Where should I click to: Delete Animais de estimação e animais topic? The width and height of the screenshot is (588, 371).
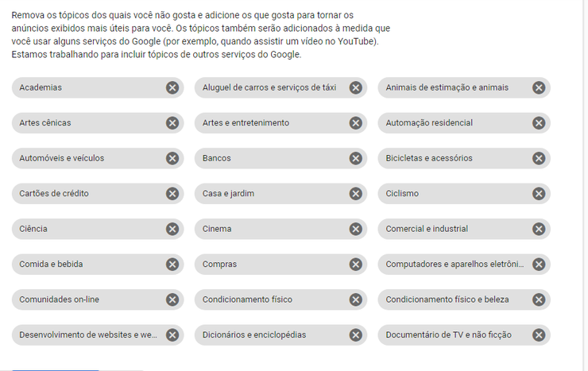(x=539, y=87)
